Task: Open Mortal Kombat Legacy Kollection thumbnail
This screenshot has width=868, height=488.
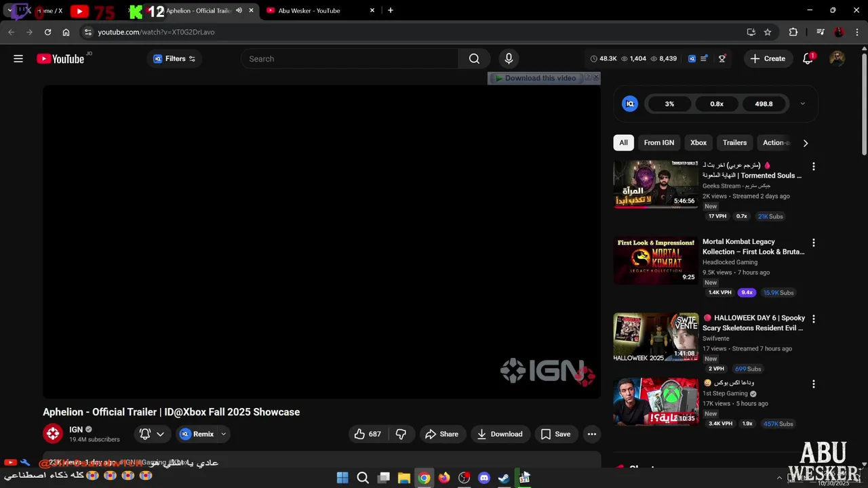Action: coord(656,260)
